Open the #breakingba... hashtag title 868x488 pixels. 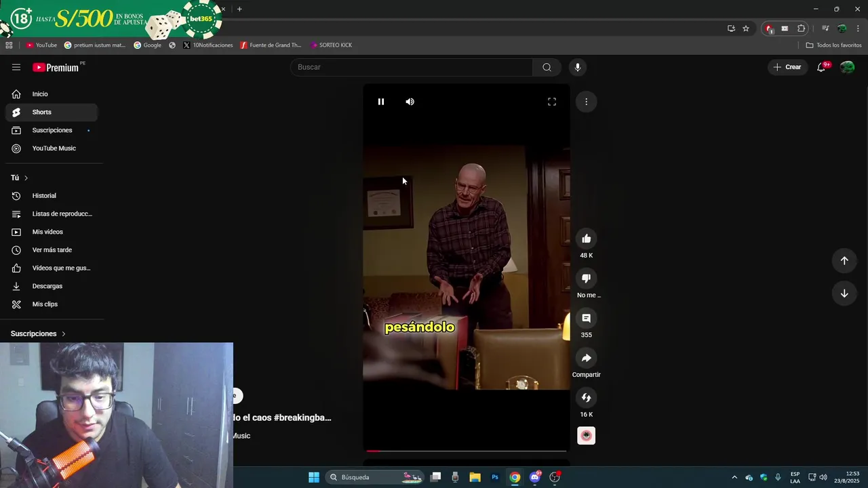tap(302, 418)
